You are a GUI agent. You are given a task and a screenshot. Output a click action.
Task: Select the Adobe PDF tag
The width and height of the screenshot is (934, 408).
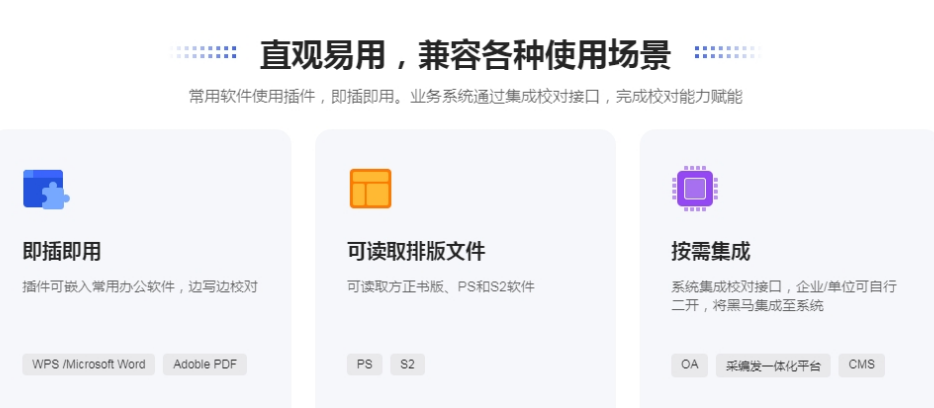point(205,365)
